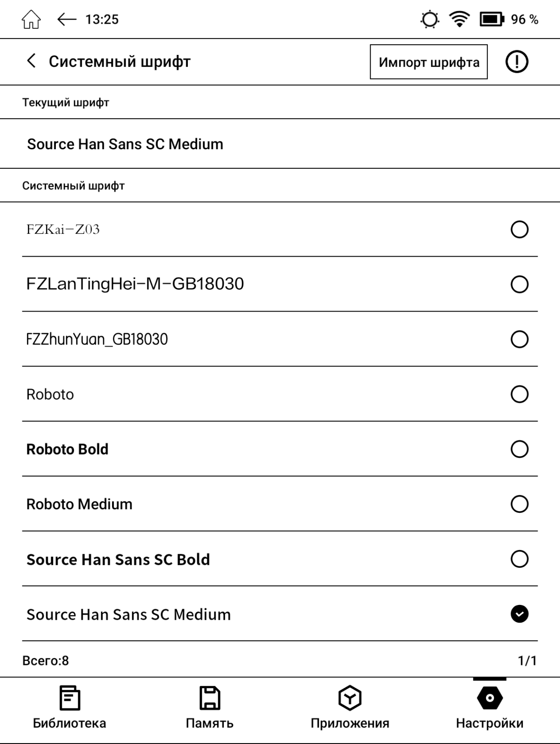Tap the battery indicator icon
The image size is (560, 744).
pyautogui.click(x=492, y=20)
